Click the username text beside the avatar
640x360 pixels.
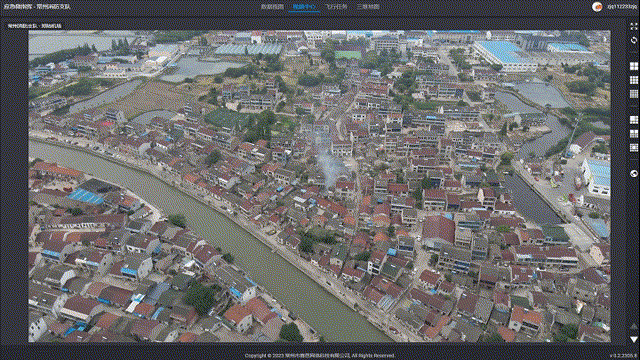621,7
